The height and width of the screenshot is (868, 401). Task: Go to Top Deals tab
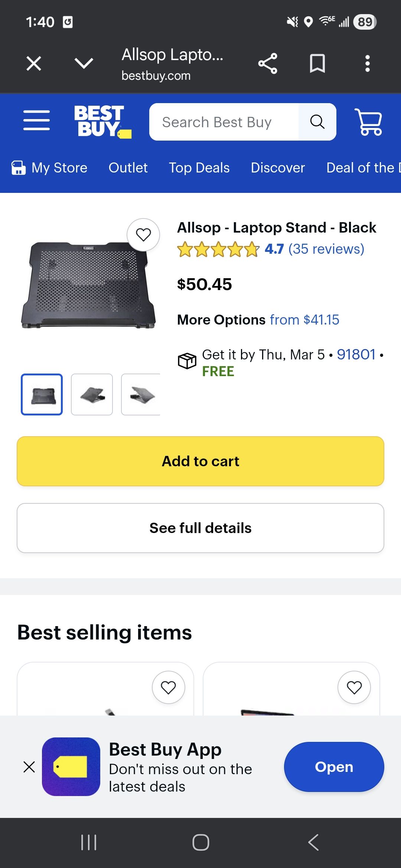point(199,168)
